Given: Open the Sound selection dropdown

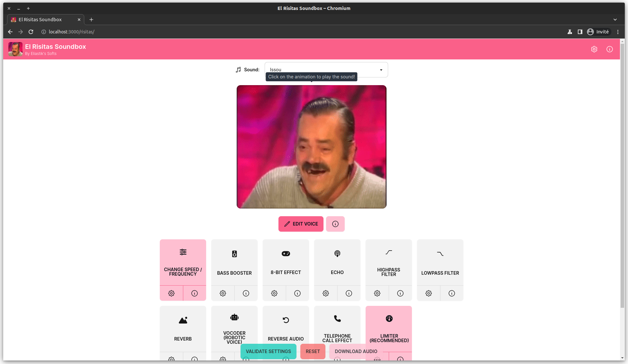Looking at the screenshot, I should click(326, 70).
